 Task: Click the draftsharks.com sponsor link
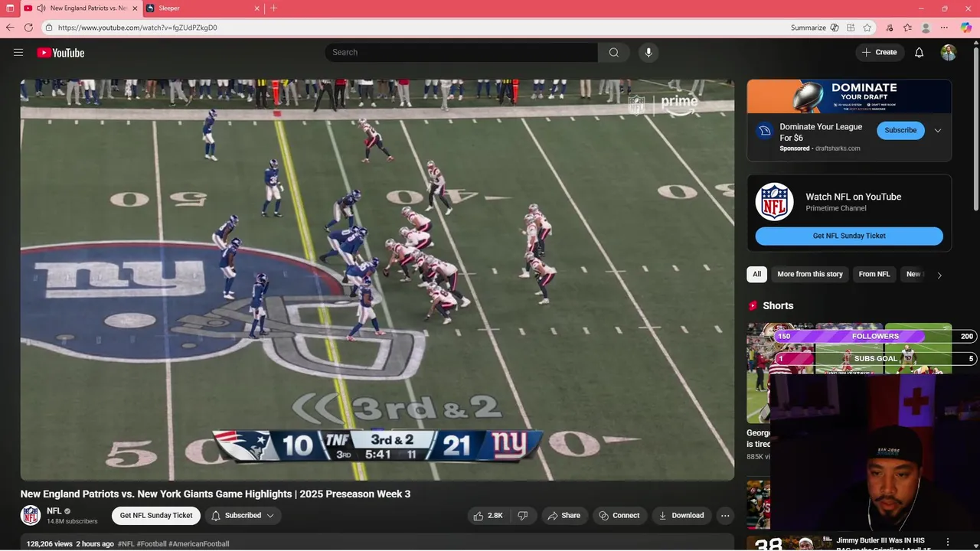[838, 148]
